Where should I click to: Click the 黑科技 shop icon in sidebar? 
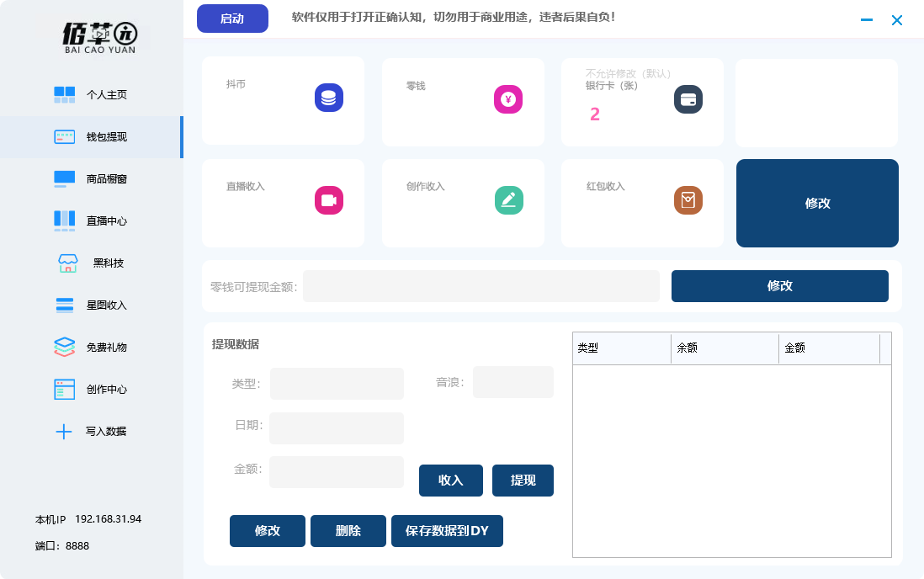68,263
